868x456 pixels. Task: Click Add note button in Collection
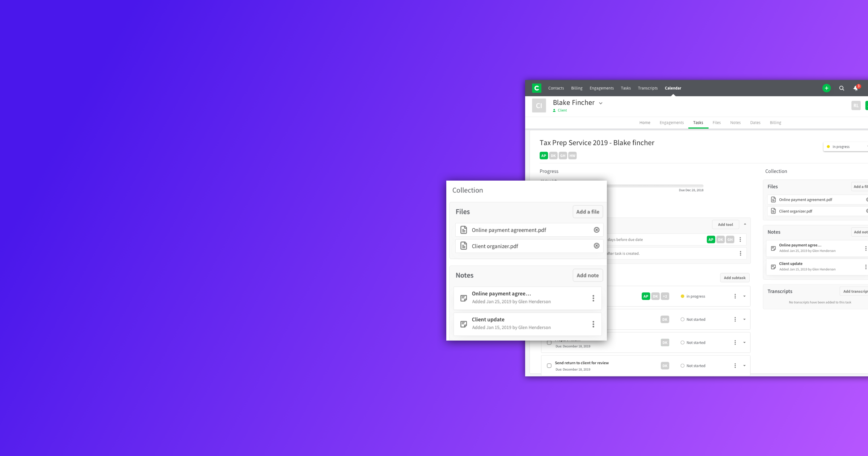587,275
